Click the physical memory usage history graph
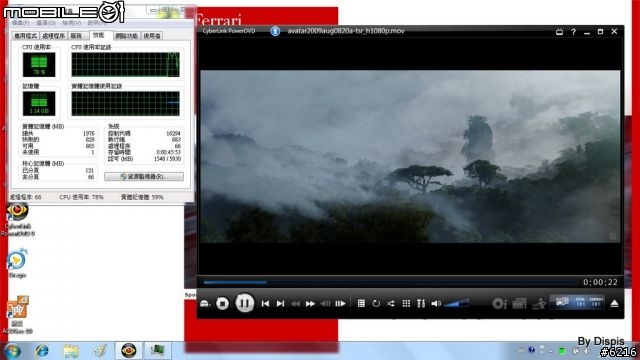This screenshot has width=640, height=360. [125, 103]
